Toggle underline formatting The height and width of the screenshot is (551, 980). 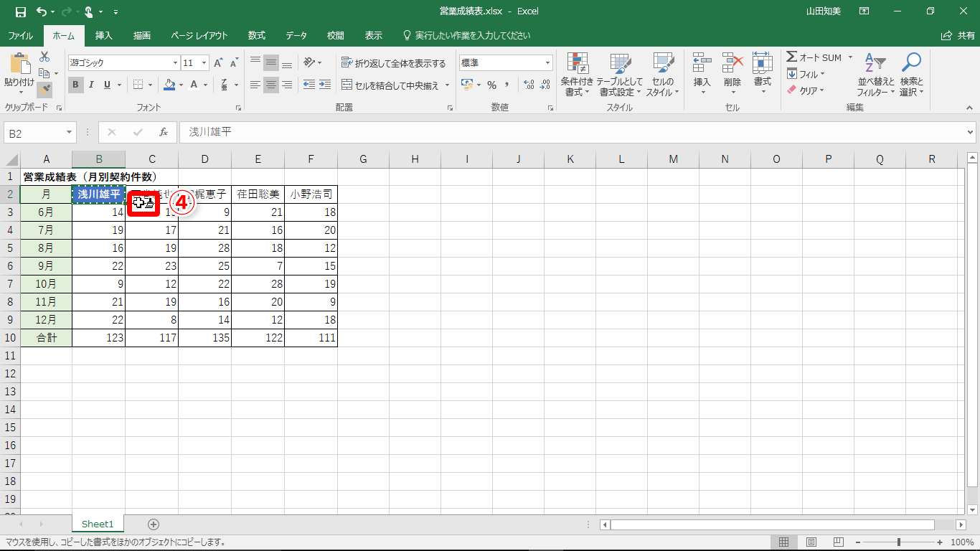108,85
